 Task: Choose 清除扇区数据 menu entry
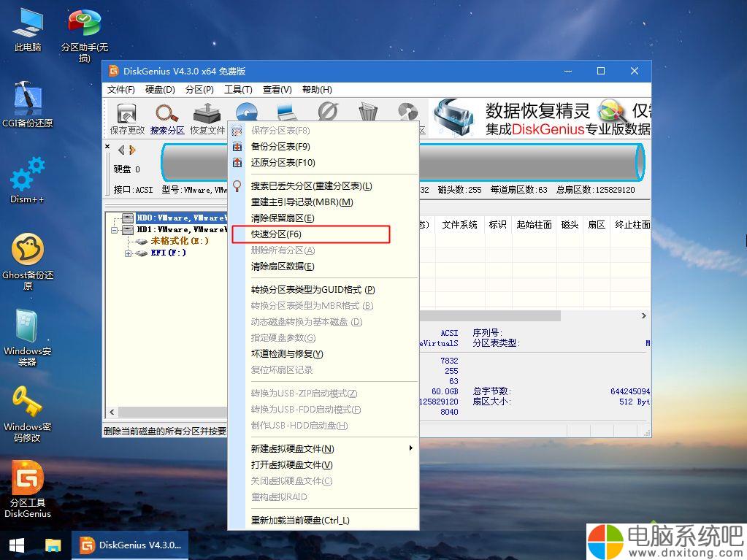click(x=323, y=266)
